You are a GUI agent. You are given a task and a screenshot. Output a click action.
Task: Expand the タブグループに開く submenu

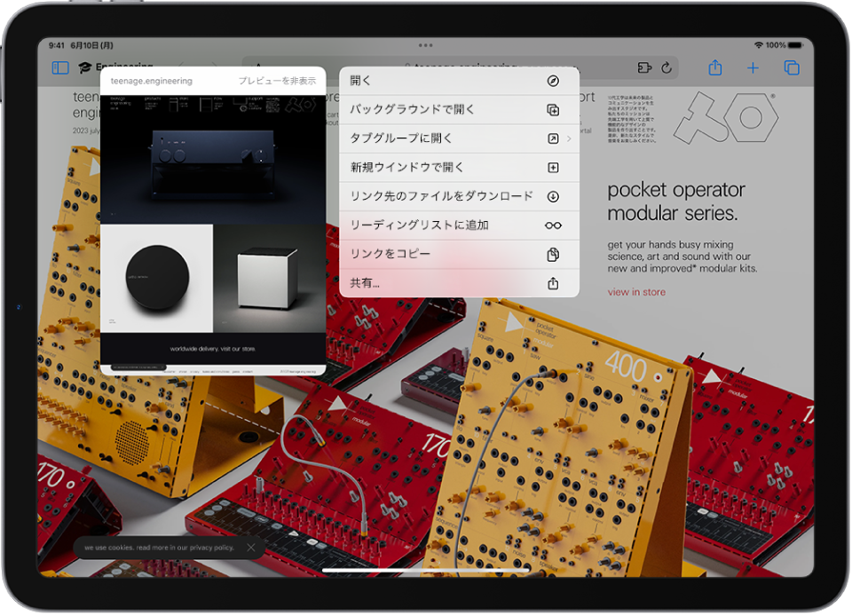458,138
